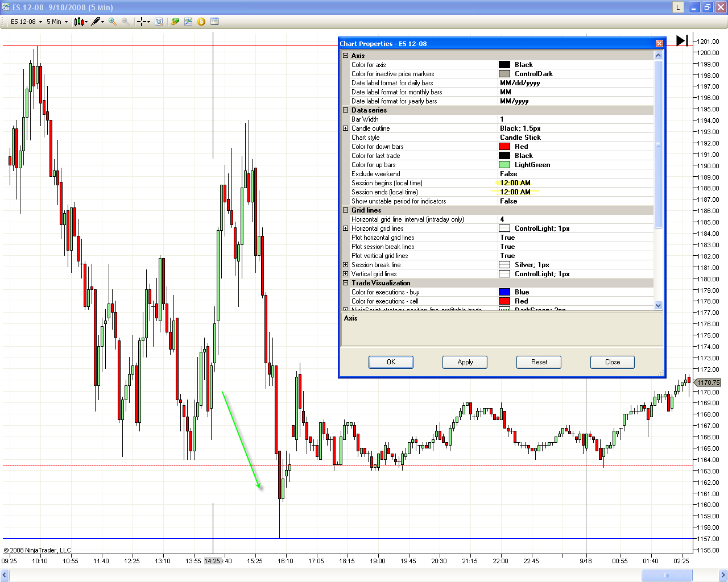Pick the Color for down bars swatch
This screenshot has width=728, height=582.
pyautogui.click(x=504, y=147)
